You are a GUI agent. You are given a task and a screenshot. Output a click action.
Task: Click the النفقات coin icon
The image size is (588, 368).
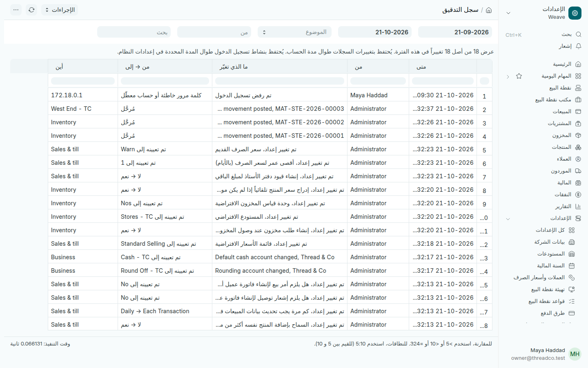578,195
